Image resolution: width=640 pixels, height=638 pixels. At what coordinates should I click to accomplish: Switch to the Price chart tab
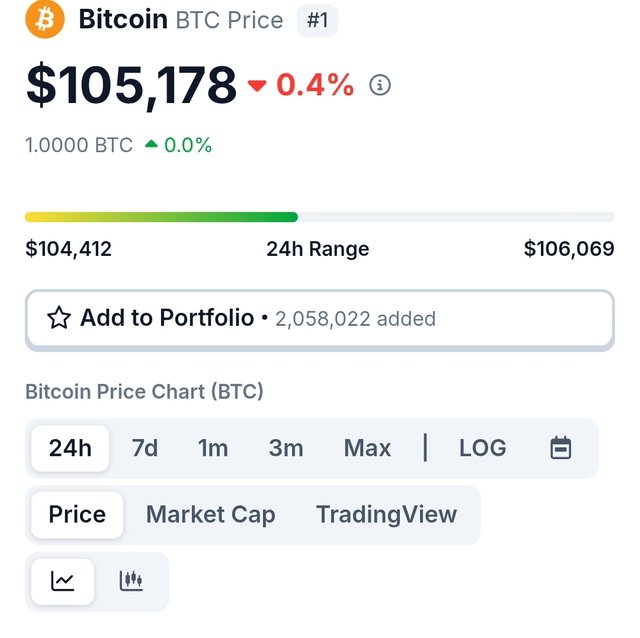point(77,515)
